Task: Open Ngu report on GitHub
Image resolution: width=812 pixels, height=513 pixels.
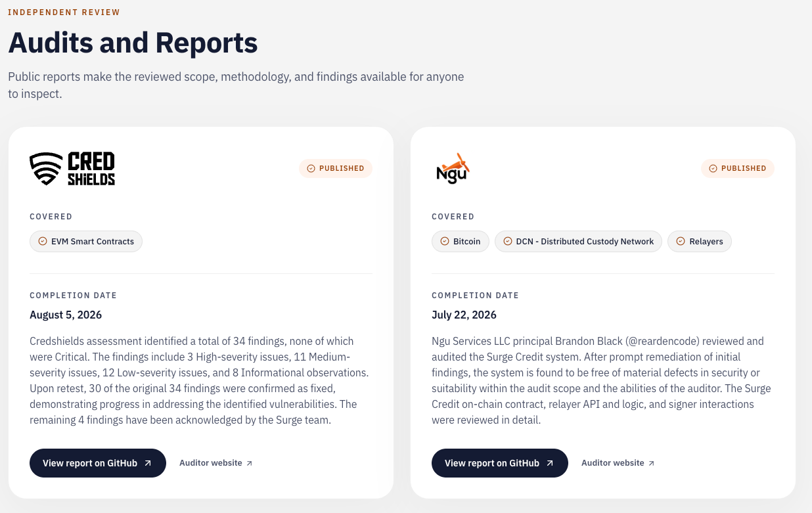Action: coord(500,463)
